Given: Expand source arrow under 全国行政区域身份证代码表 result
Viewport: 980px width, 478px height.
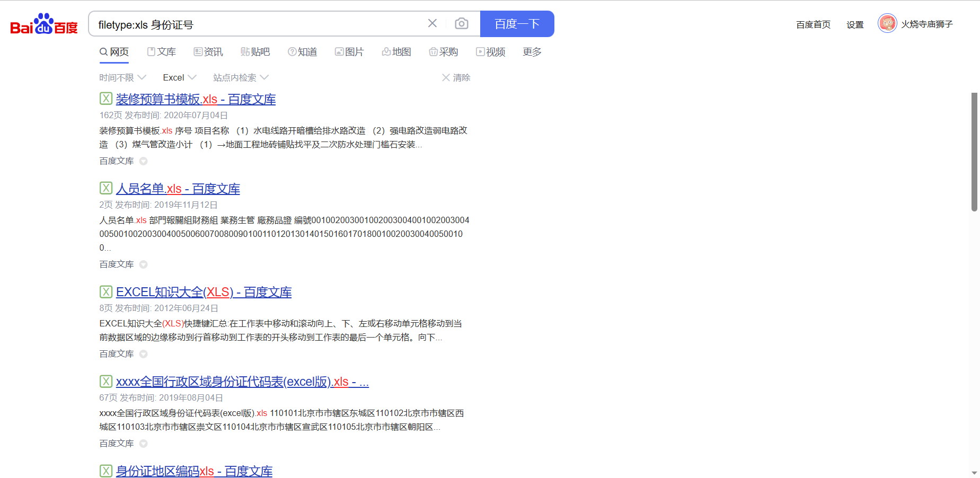Looking at the screenshot, I should [x=143, y=444].
